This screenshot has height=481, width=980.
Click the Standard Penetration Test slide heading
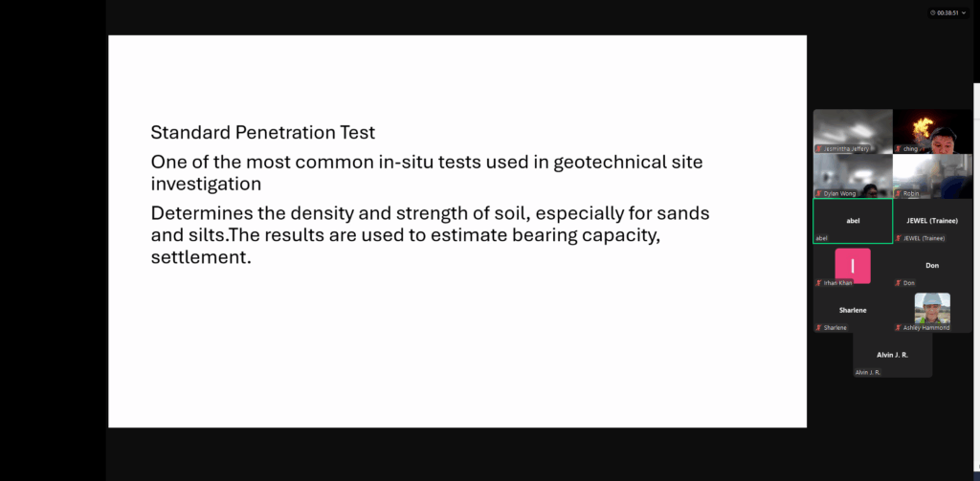pyautogui.click(x=262, y=132)
